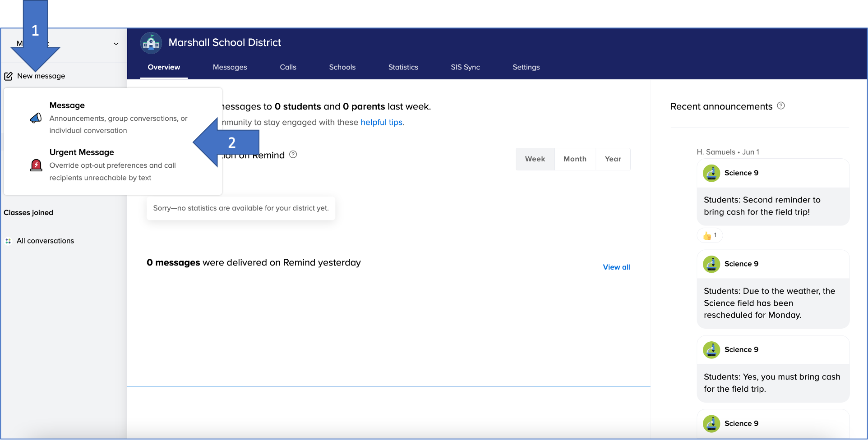The image size is (868, 440).
Task: Expand the account dropdown chevron
Action: tap(116, 44)
